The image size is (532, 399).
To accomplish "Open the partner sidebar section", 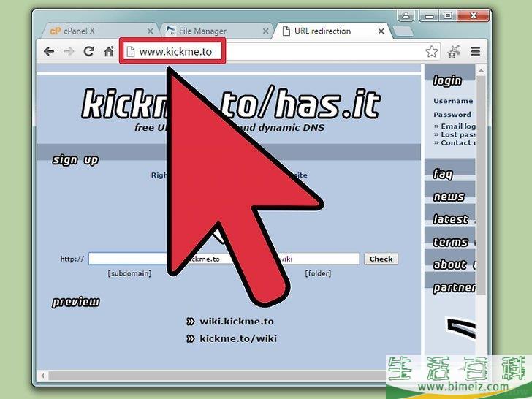I will tap(454, 288).
